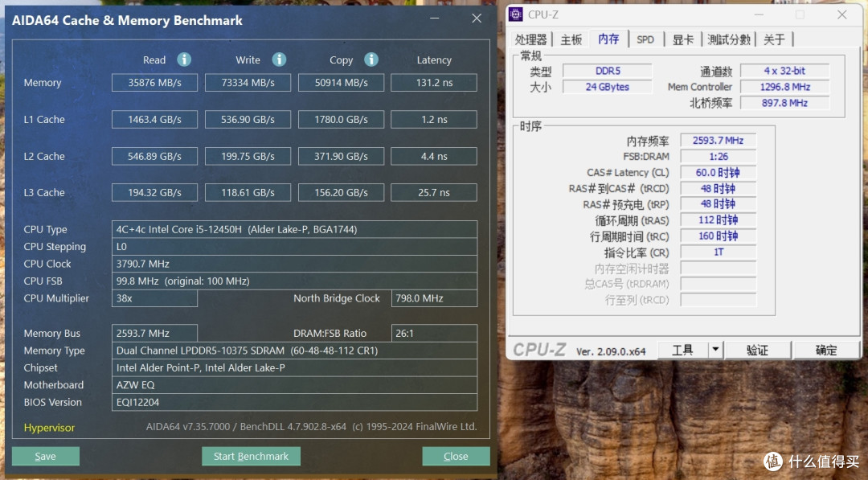Click the CPU Clock value 3790.7 MHz
Screen dimensions: 868x480
[294, 264]
